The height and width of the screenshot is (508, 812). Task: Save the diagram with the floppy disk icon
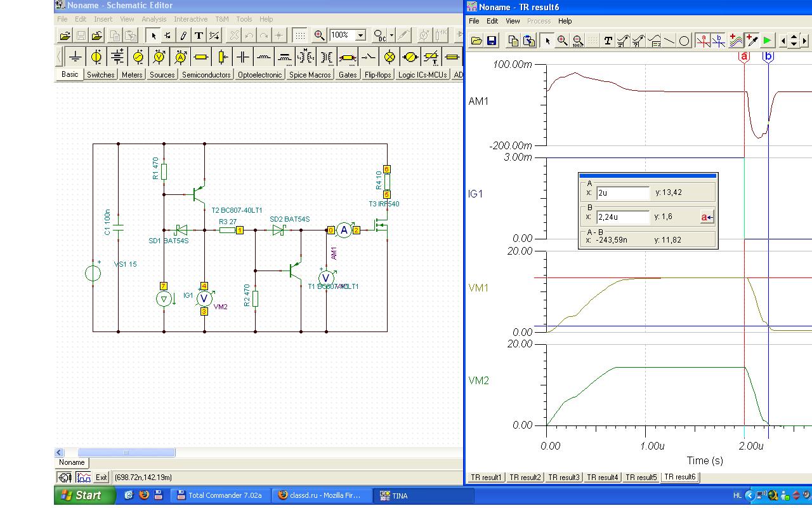pos(492,41)
